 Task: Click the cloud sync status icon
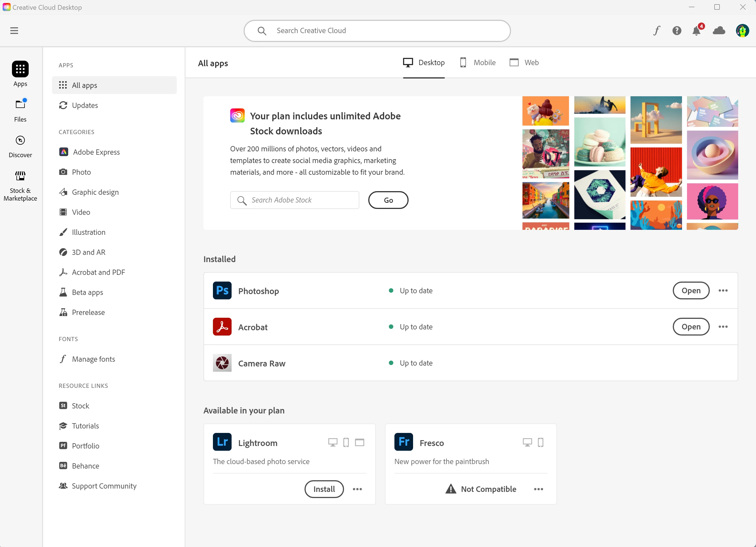coord(719,31)
